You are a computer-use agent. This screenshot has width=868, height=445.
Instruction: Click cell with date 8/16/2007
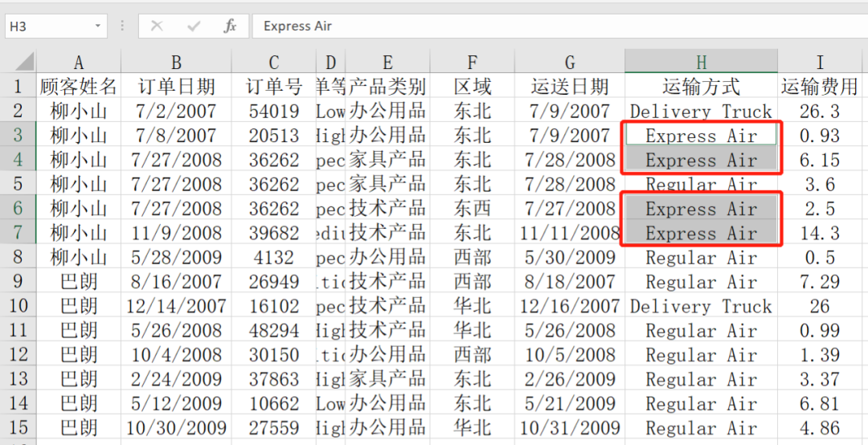click(176, 281)
